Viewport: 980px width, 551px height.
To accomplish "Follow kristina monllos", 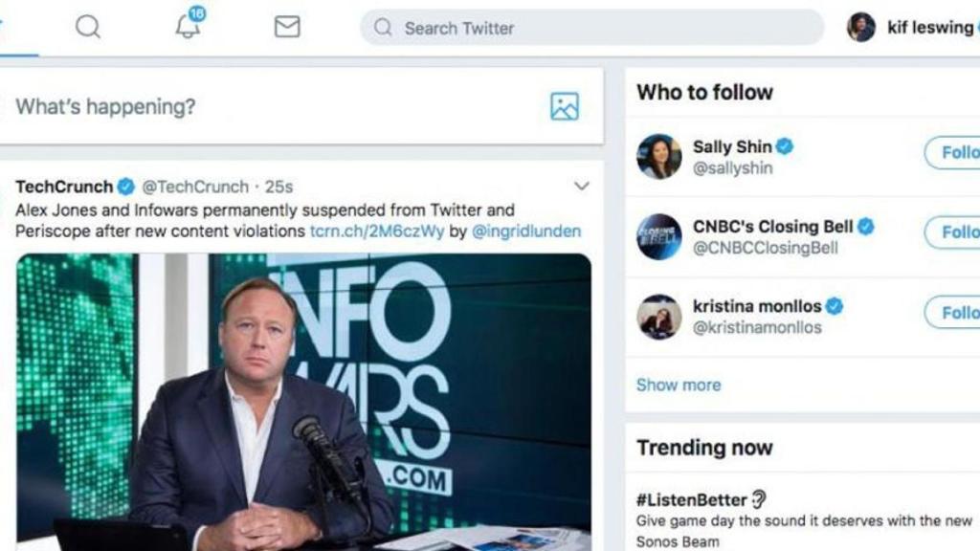I will 962,312.
